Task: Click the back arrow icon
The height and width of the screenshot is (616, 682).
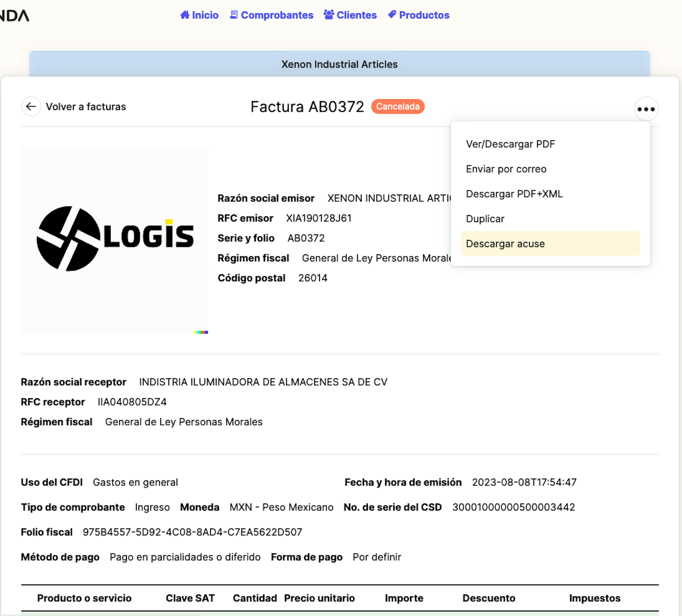Action: coord(31,107)
